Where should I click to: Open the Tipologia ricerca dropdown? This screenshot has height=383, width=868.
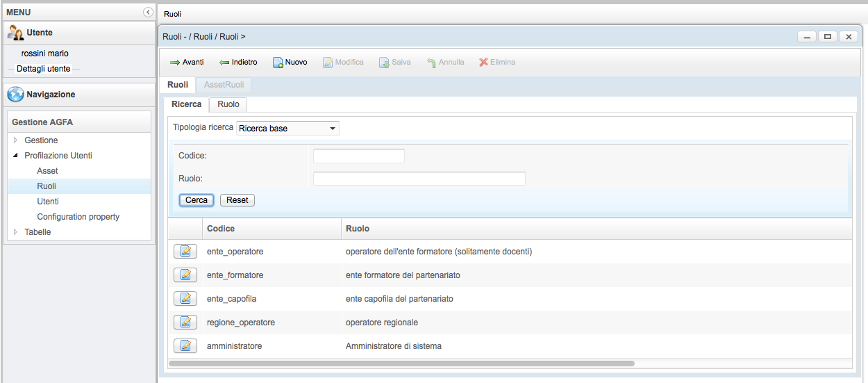pyautogui.click(x=287, y=129)
